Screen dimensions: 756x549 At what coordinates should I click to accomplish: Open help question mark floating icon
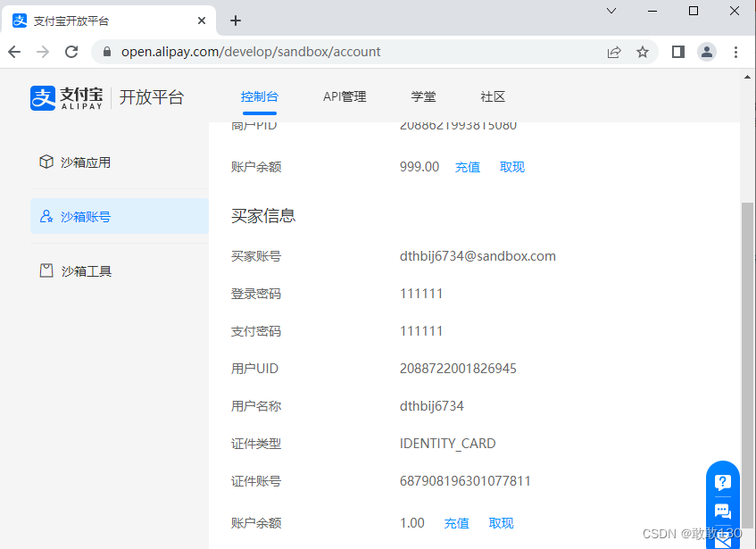723,482
